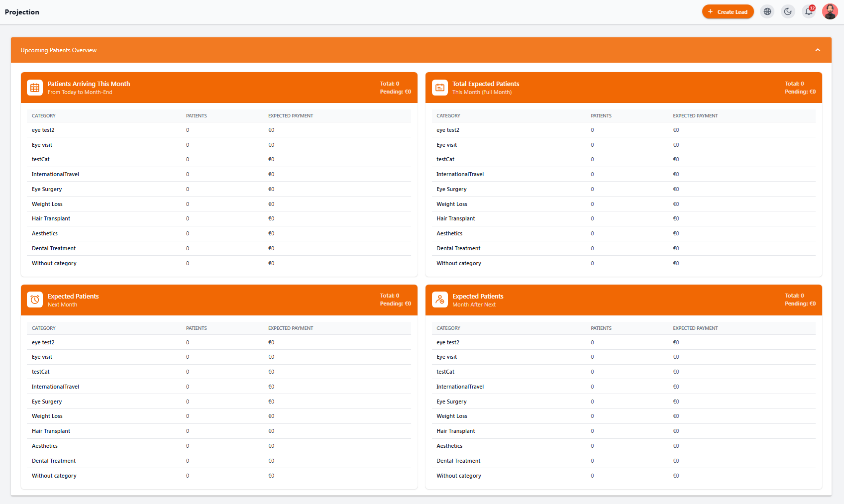Select Eye visit row in Total Expected Patients
The height and width of the screenshot is (504, 844).
point(624,145)
